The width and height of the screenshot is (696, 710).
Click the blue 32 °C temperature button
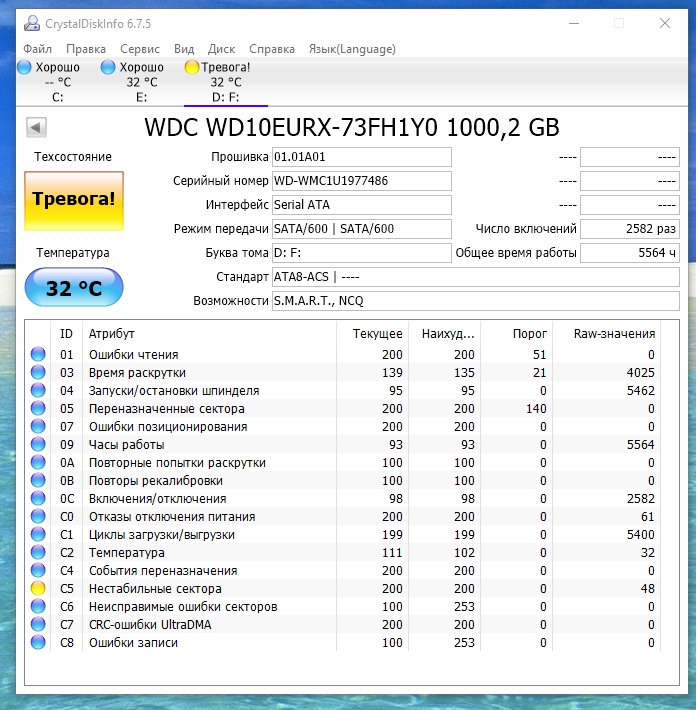pyautogui.click(x=73, y=289)
